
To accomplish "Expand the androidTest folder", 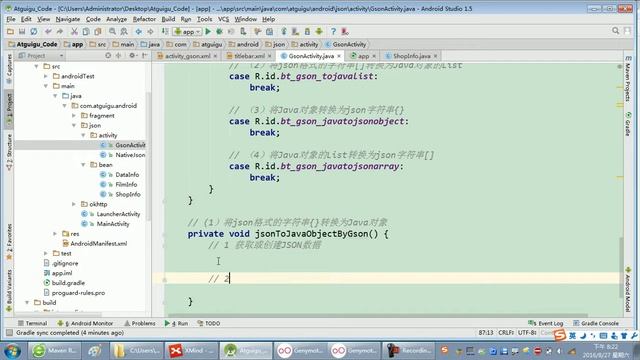I will point(46,76).
